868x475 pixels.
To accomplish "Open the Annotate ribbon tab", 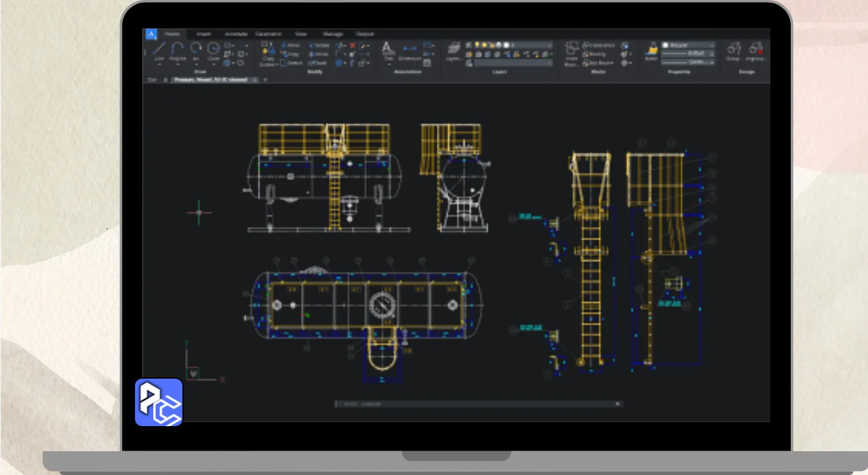I will pos(236,34).
